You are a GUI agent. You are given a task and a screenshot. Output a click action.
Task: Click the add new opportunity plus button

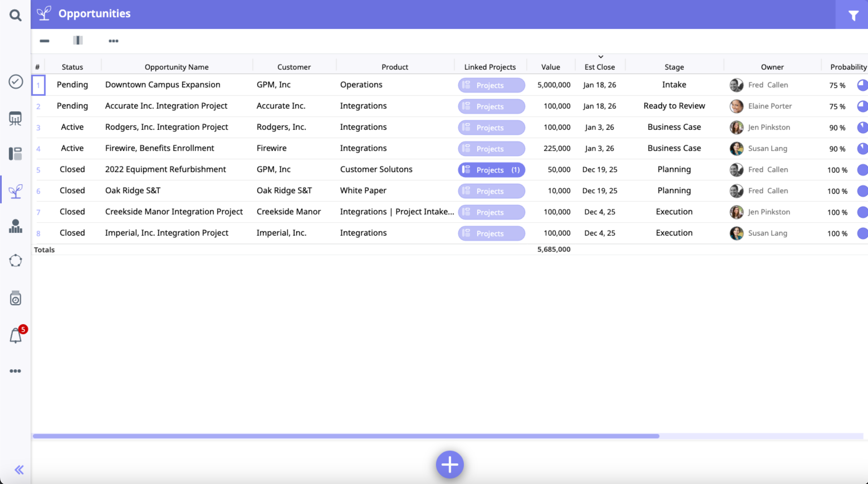pyautogui.click(x=449, y=465)
